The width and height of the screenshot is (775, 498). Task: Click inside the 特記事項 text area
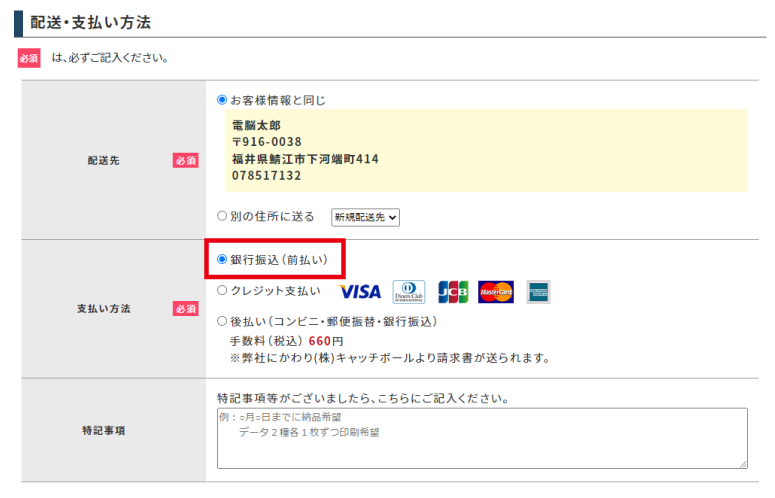[x=481, y=438]
